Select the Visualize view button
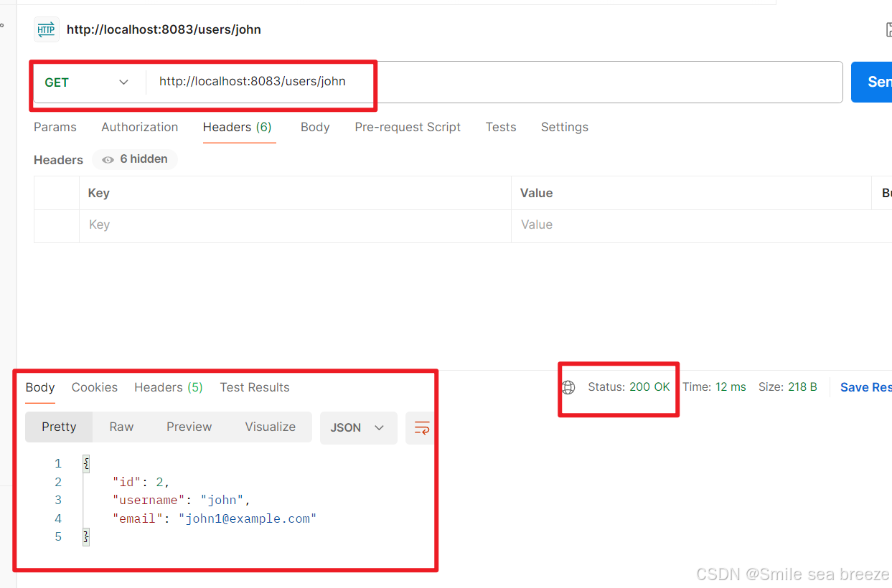This screenshot has height=588, width=892. 271,427
